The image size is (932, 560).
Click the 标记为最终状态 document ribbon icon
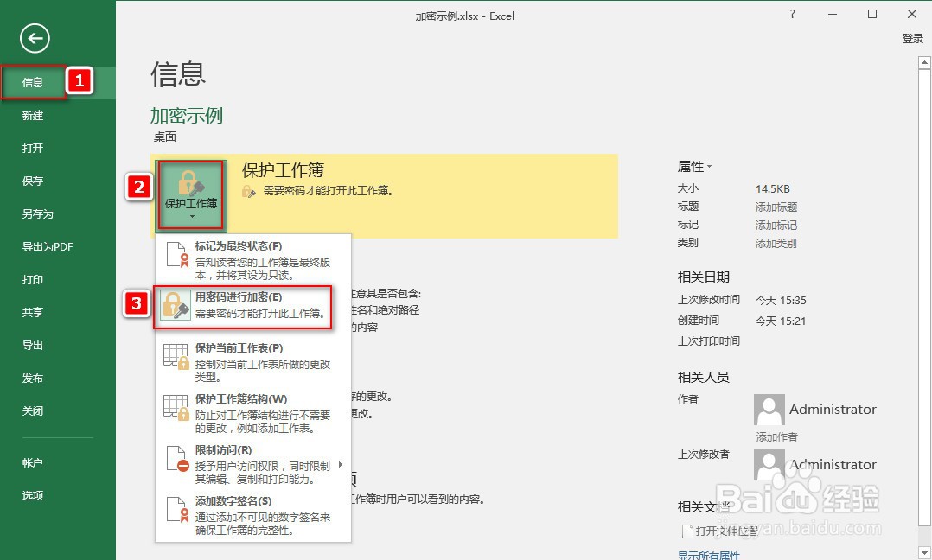coord(176,254)
